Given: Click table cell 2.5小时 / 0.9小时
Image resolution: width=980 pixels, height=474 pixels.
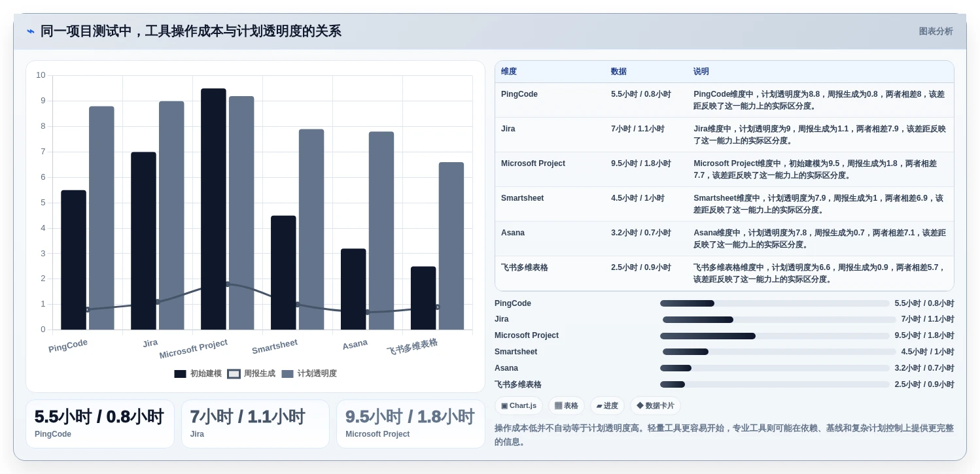Looking at the screenshot, I should (x=641, y=267).
